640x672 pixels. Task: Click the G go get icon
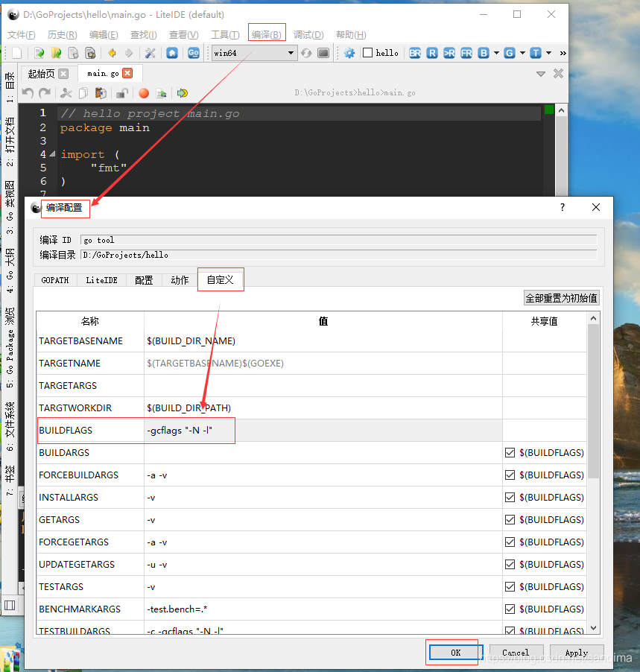pos(510,53)
